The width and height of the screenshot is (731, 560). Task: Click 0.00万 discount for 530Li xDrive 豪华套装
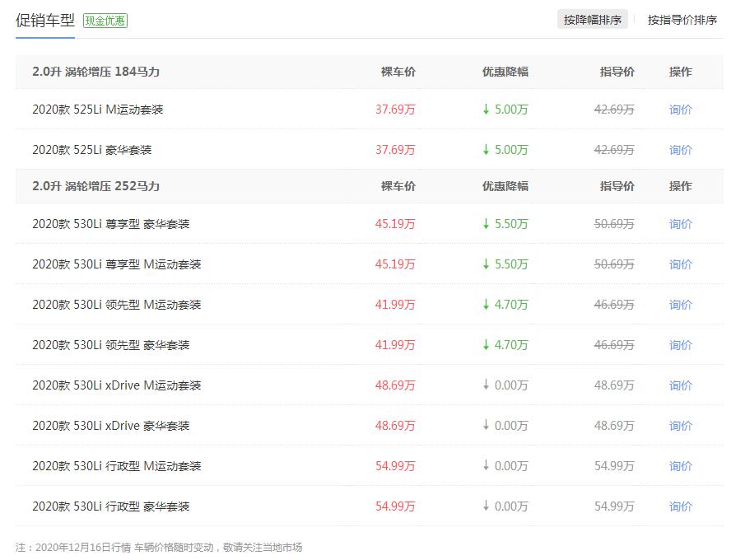(511, 426)
